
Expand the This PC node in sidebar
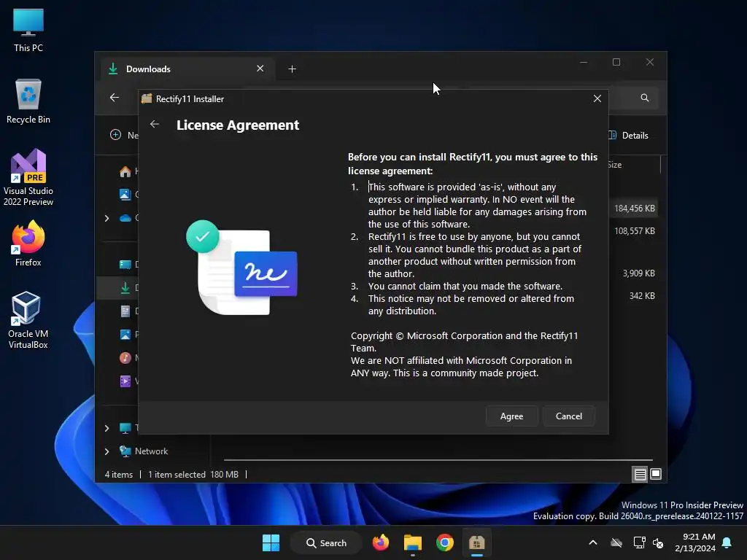[107, 428]
